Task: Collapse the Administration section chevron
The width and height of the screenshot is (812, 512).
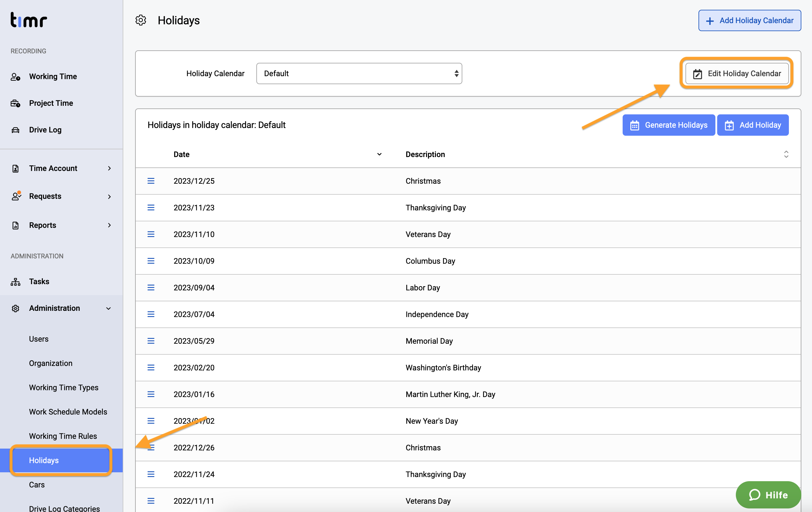Action: pyautogui.click(x=108, y=308)
